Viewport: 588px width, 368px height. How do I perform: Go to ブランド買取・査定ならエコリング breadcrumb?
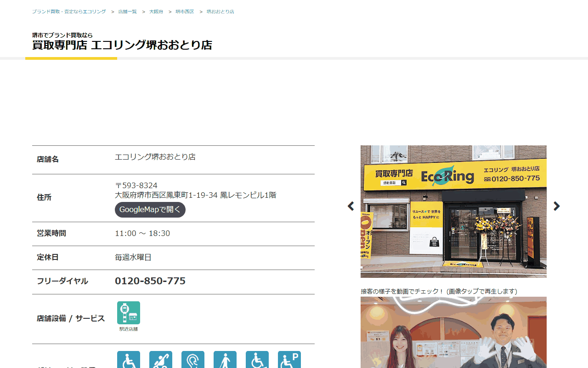click(69, 11)
